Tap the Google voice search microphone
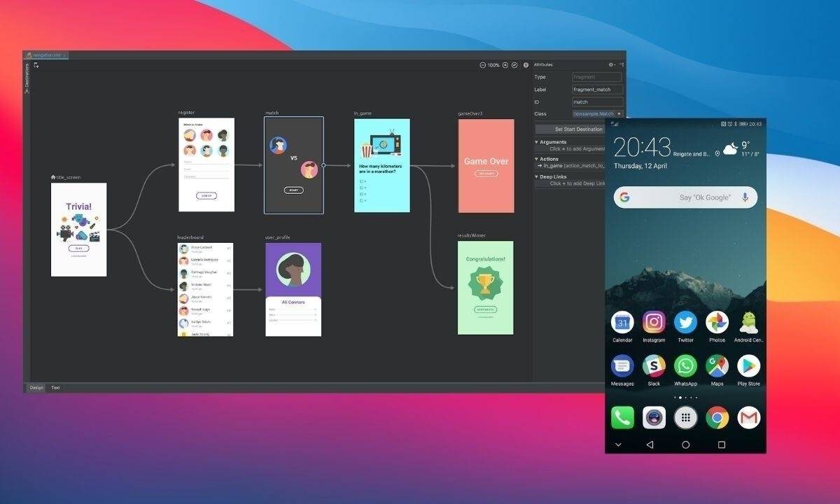 pyautogui.click(x=745, y=197)
